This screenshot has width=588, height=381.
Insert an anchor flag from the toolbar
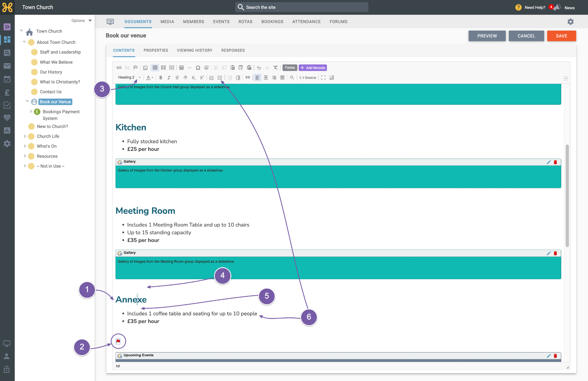(136, 68)
